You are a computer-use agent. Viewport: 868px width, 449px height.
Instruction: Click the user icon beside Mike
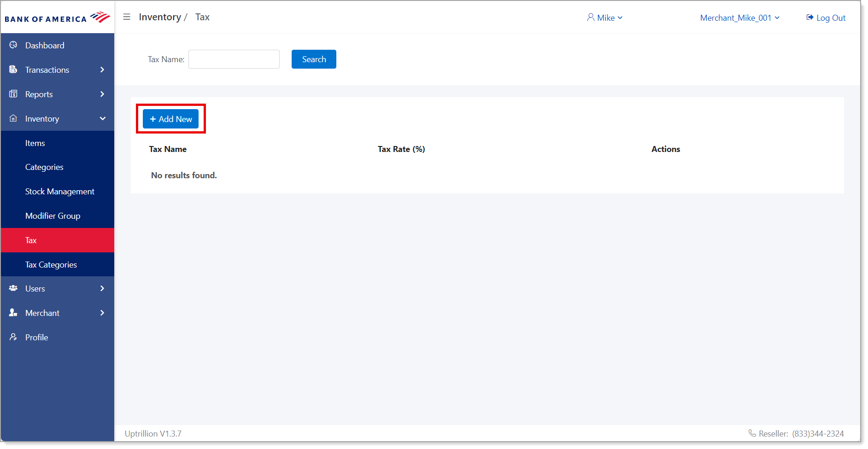pos(591,17)
